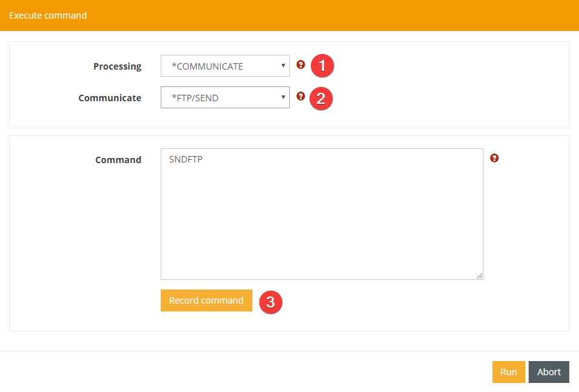Click the small arrow on the Communicate select
Image resolution: width=579 pixels, height=392 pixels.
[283, 97]
